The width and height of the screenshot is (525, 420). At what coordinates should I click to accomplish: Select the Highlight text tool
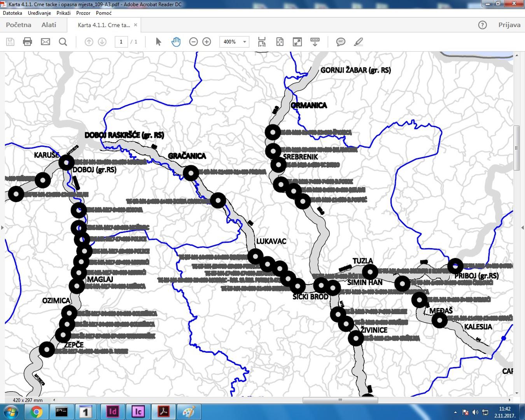(358, 42)
